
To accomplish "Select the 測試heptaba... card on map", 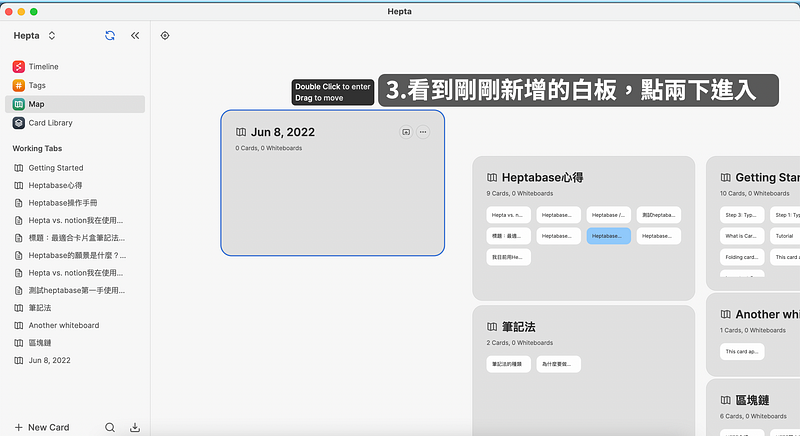I will coord(659,215).
